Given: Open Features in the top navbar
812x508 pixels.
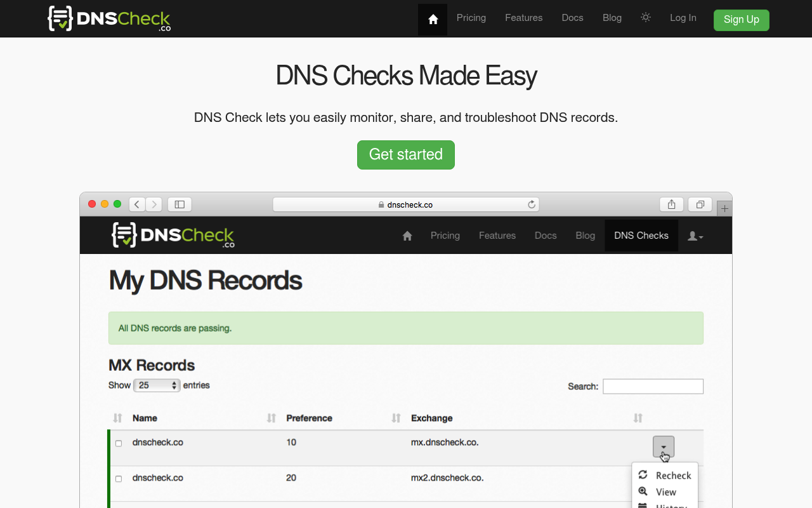Looking at the screenshot, I should click(523, 18).
